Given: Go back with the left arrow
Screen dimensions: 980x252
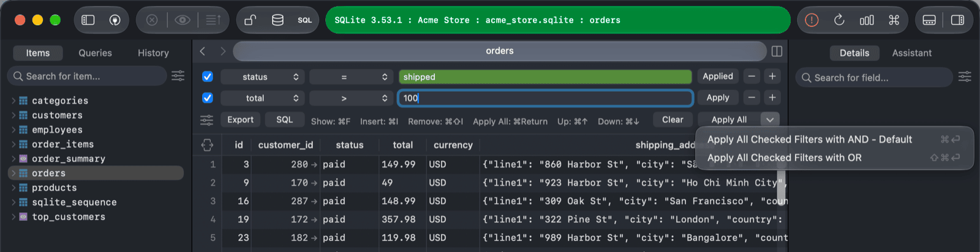Looking at the screenshot, I should (x=203, y=51).
